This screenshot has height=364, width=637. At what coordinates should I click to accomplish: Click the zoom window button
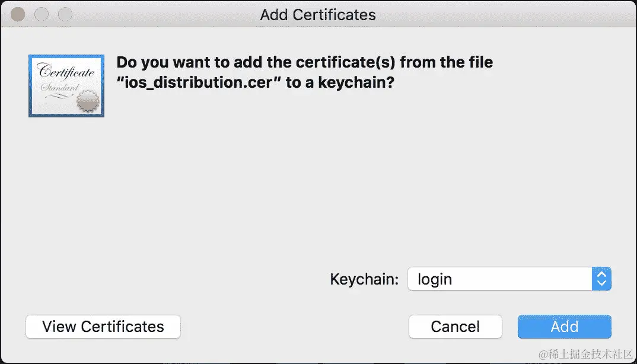pyautogui.click(x=64, y=14)
